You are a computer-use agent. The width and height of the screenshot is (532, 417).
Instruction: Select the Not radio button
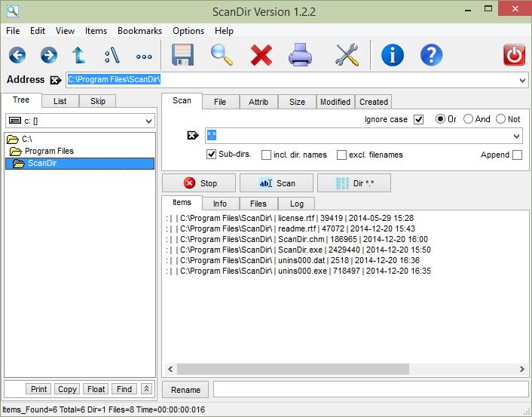pos(500,119)
